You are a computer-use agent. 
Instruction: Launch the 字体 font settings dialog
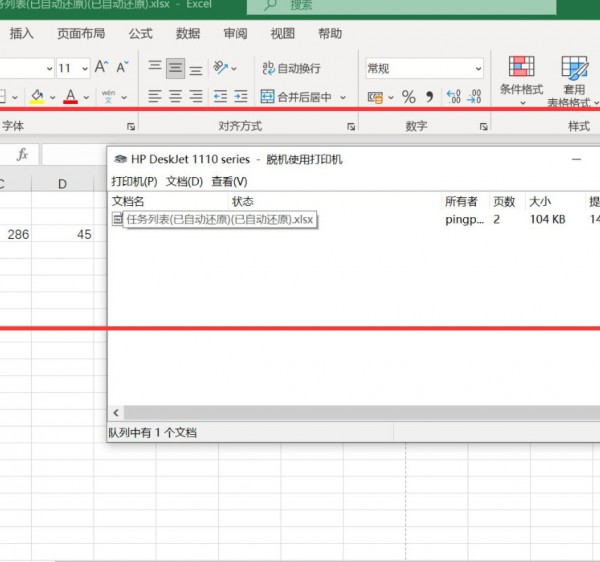[131, 127]
